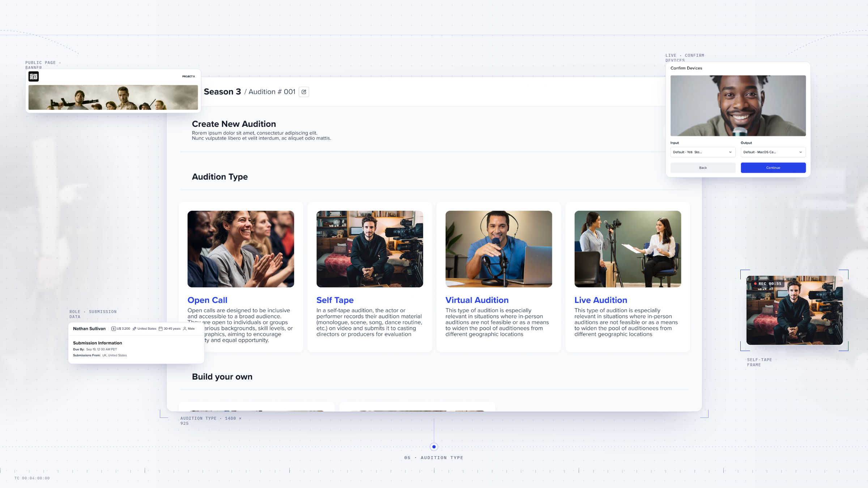
Task: Click the REC 00:51 timer label
Action: pyautogui.click(x=770, y=284)
